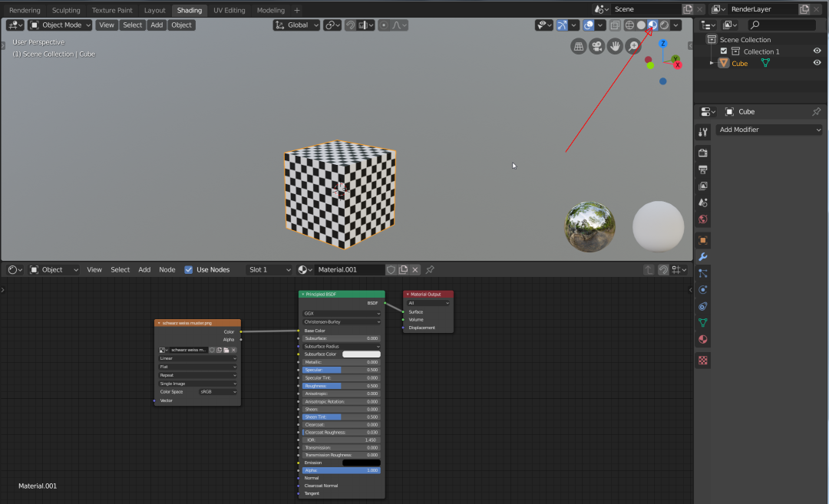The image size is (829, 504).
Task: Enable rendered viewport shading mode
Action: (664, 25)
